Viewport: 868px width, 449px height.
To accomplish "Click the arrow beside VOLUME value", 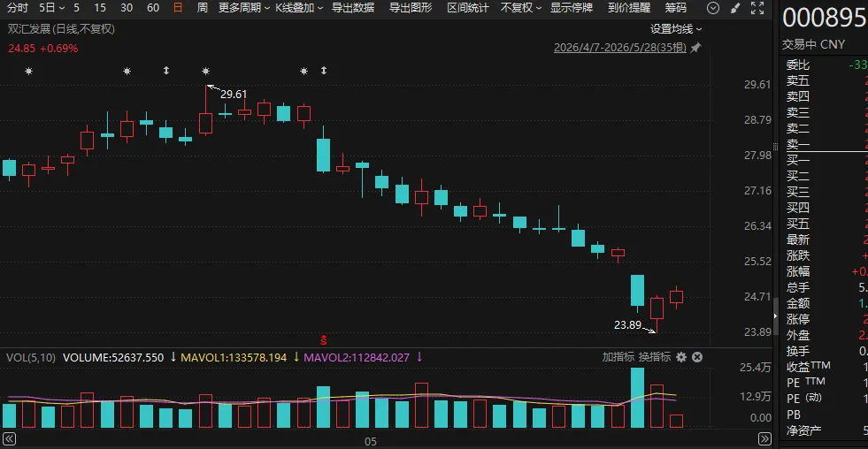I will [x=173, y=357].
